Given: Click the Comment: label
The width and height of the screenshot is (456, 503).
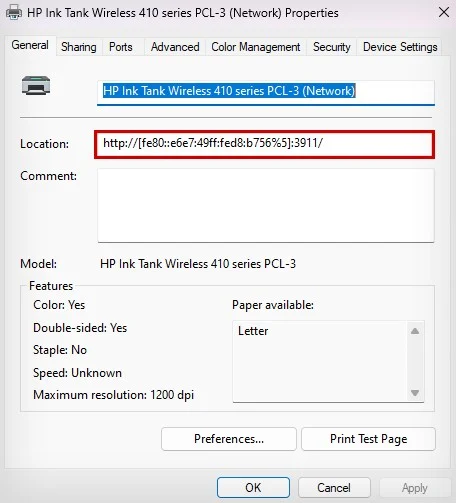Looking at the screenshot, I should [x=48, y=176].
